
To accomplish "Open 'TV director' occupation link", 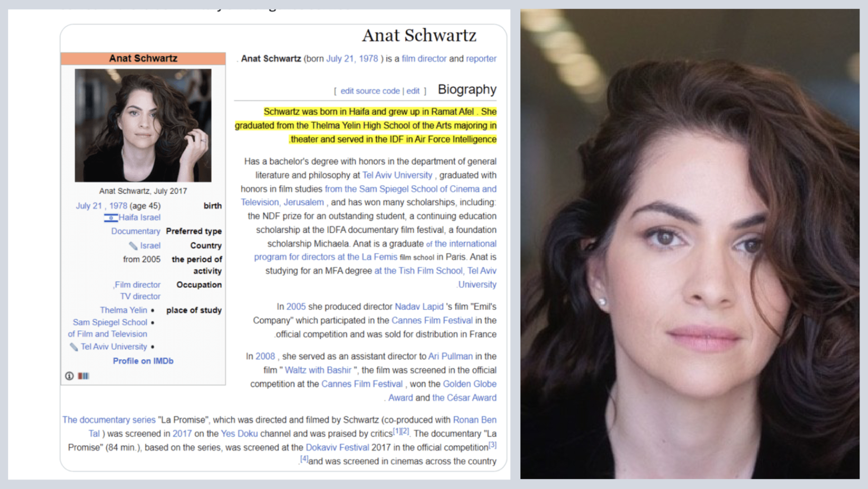I will (140, 296).
